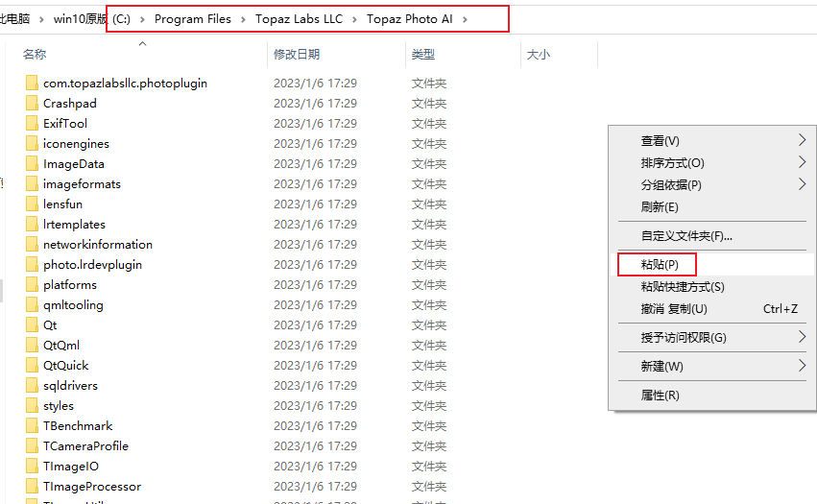Click the TImageProcessor folder icon
Screen dimensions: 817x504
[32, 487]
